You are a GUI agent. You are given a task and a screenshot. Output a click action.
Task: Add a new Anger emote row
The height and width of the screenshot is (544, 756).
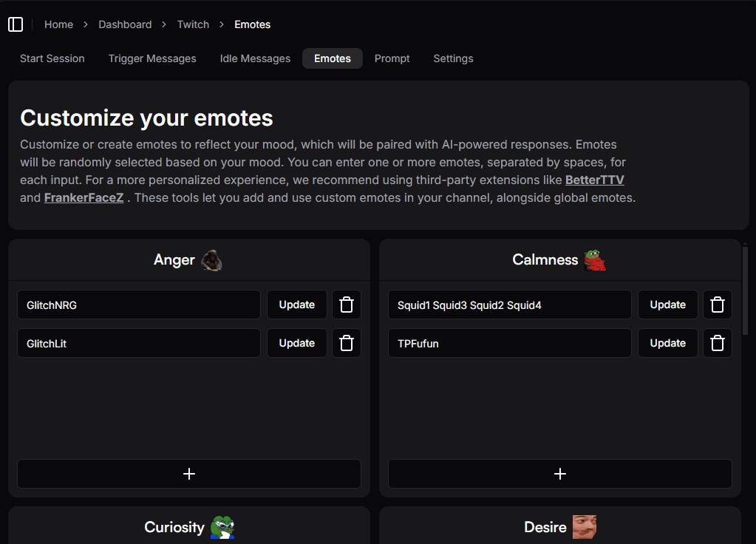click(x=189, y=474)
